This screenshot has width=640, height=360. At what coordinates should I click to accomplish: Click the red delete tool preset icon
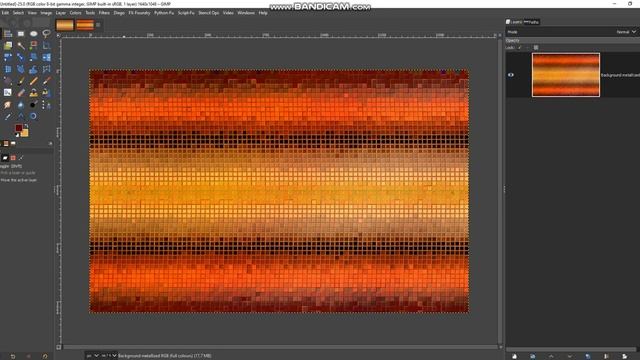[x=29, y=356]
